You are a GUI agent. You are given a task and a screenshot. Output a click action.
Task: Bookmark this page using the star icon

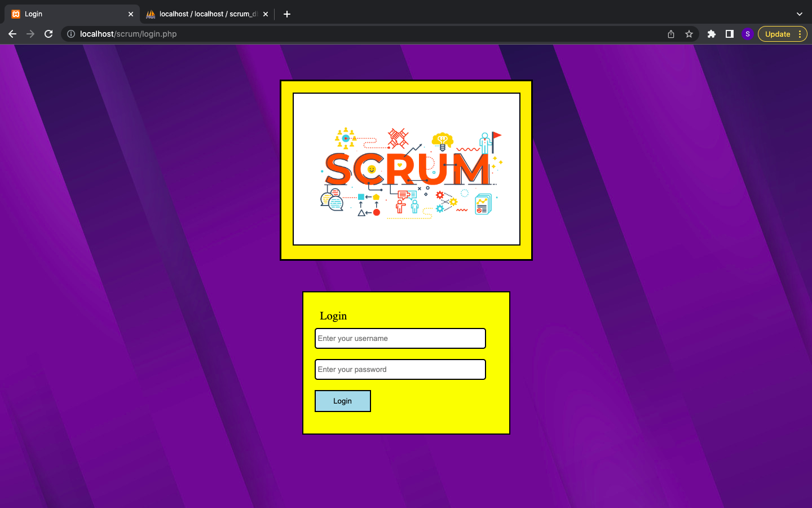[689, 34]
